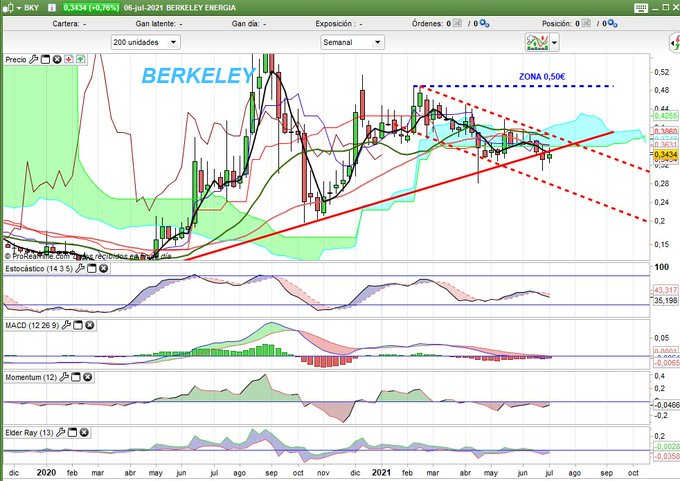Image resolution: width=680 pixels, height=481 pixels.
Task: Click the indicators chart icon in toolbar
Action: [537, 43]
